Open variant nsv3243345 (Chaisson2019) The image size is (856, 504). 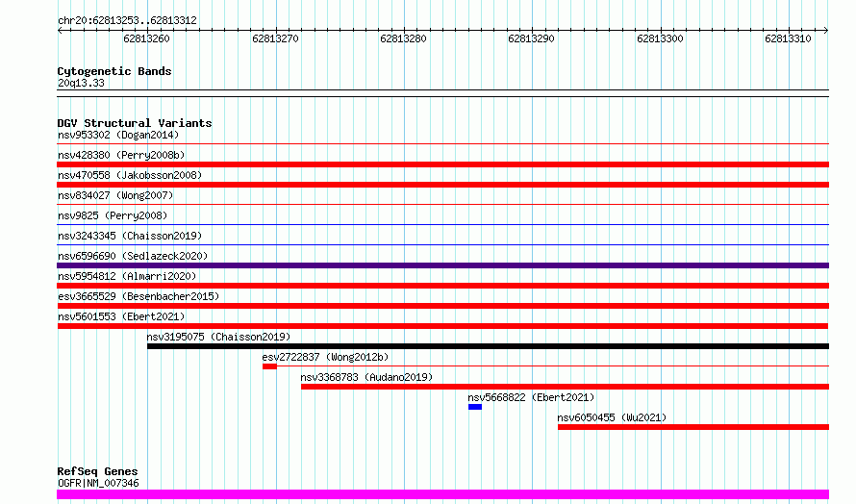[130, 236]
